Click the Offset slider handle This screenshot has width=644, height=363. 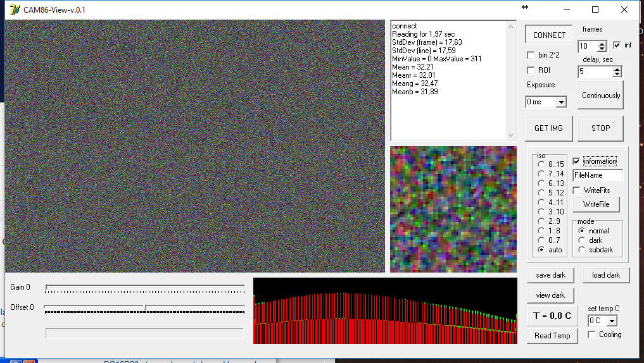[145, 307]
